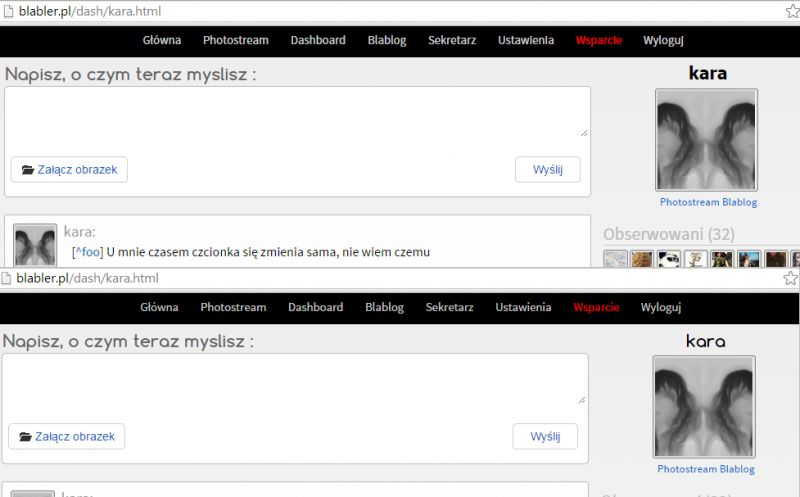800x497 pixels.
Task: Click the upper Załącz obrazek button
Action: pyautogui.click(x=69, y=169)
